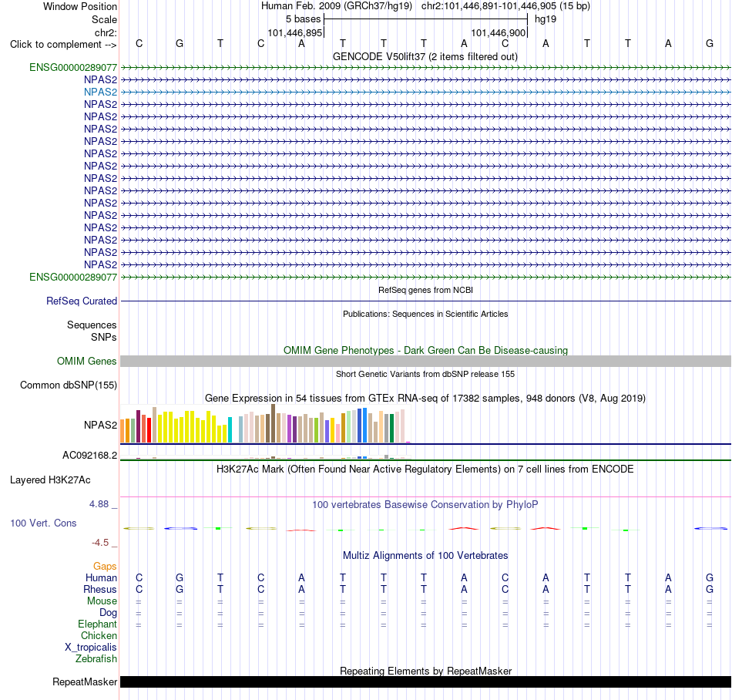Click the Human Feb. 2009 (GRCh37/hg19) assembly text
The width and height of the screenshot is (732, 700).
click(x=337, y=6)
